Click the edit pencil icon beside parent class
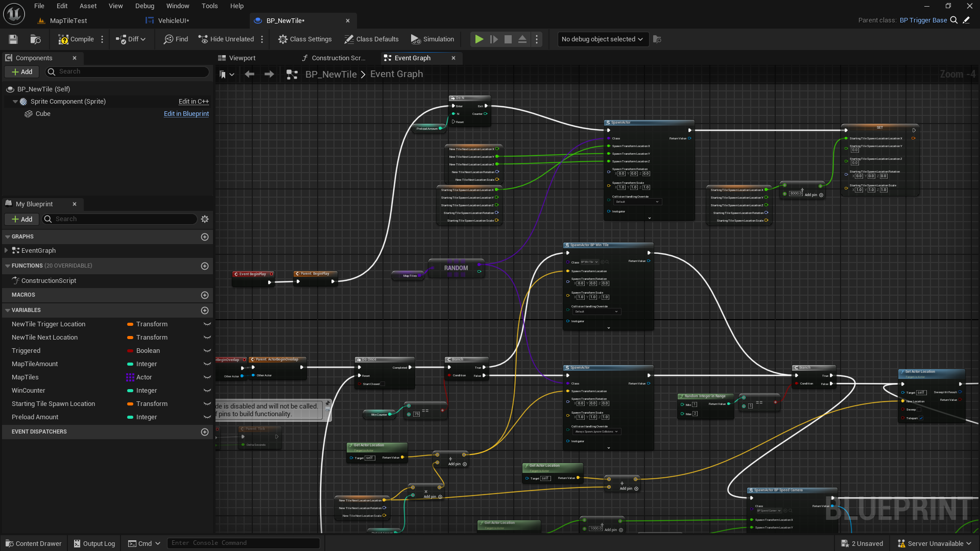Screen dimensions: 980x551 pos(966,20)
